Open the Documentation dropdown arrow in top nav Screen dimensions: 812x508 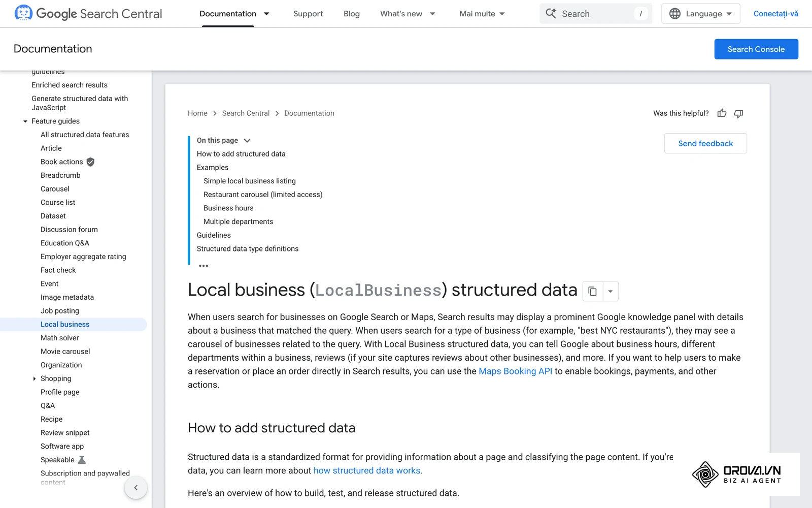pos(266,14)
